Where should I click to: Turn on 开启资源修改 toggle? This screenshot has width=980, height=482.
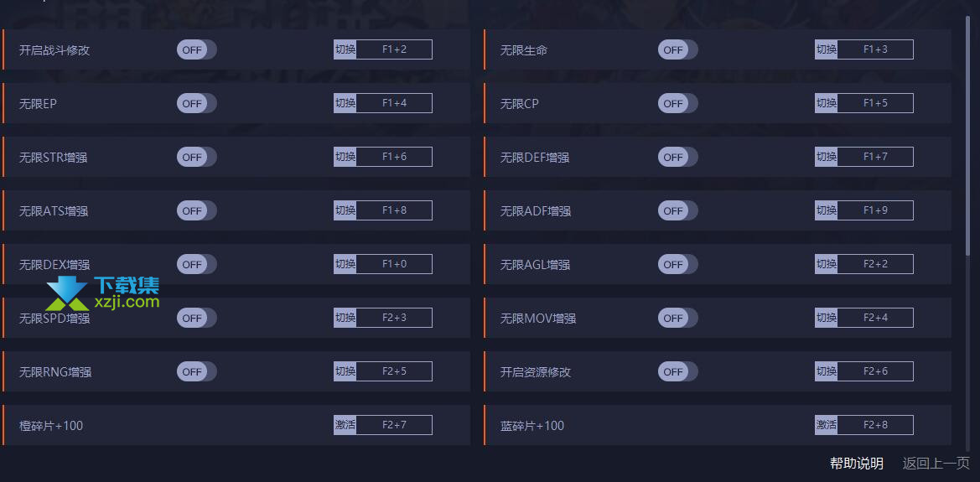pyautogui.click(x=677, y=371)
